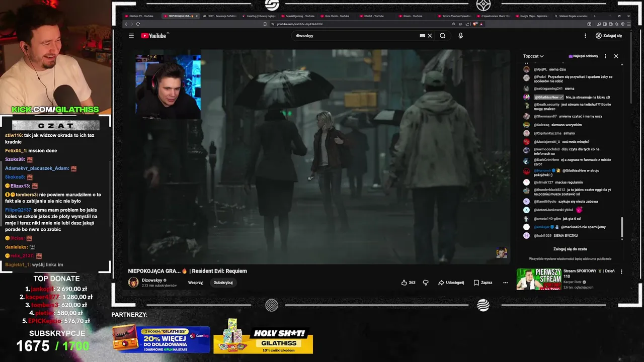Click the Wesprzyj support button
Image resolution: width=644 pixels, height=362 pixels.
pos(196,283)
